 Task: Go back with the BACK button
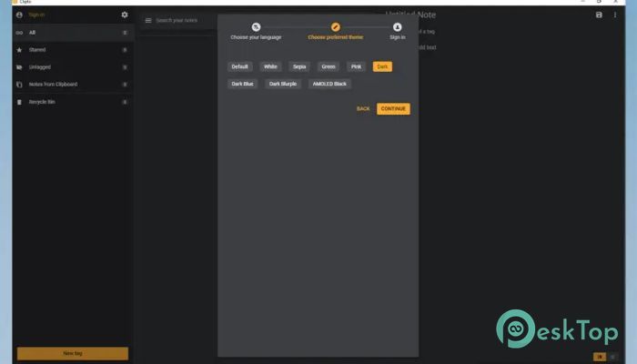click(363, 109)
